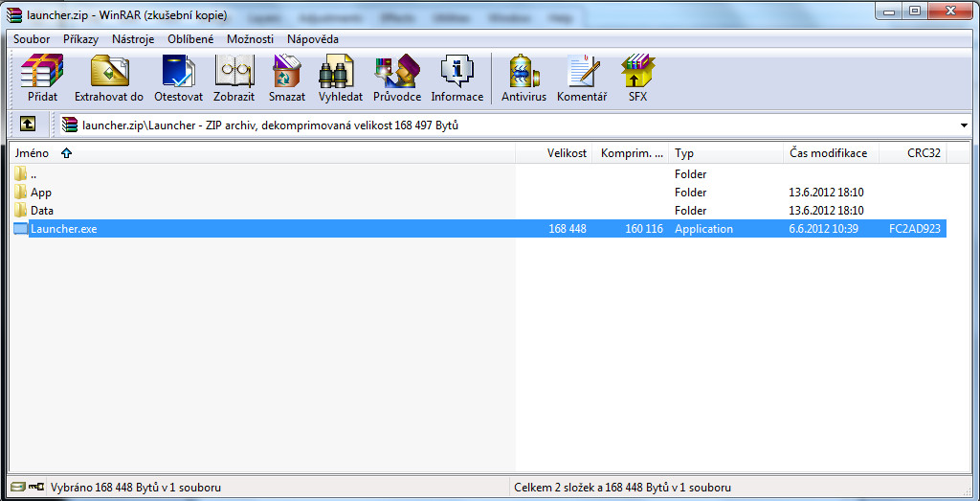Click the WinRAR icon in address bar
Image resolution: width=980 pixels, height=501 pixels.
69,125
